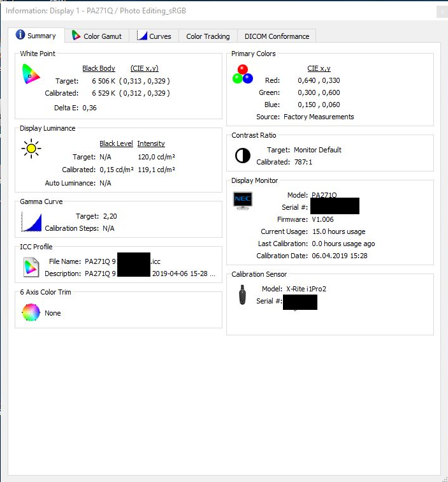Click the Black Body column header

click(99, 68)
